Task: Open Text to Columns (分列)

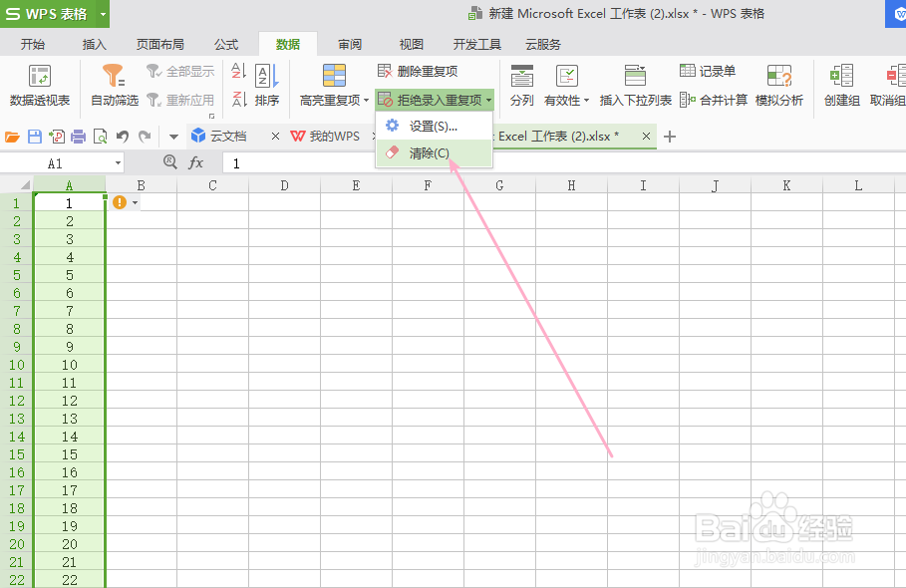Action: pos(521,85)
